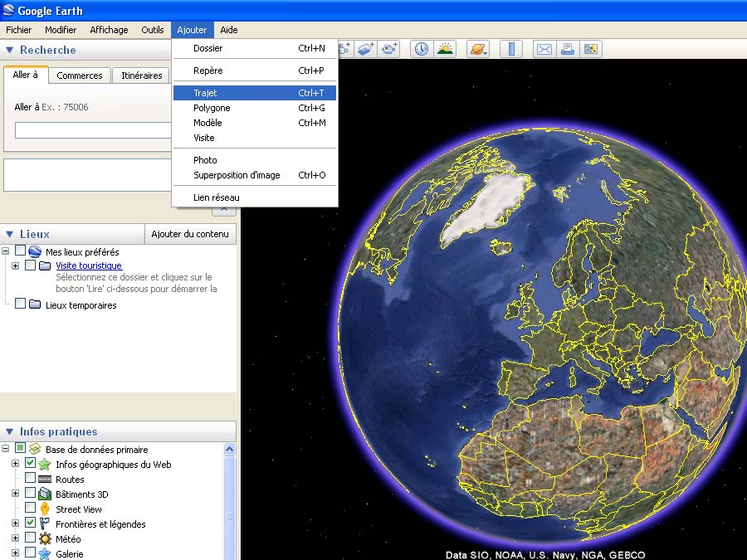
Task: Click the email envelope toolbar icon
Action: pyautogui.click(x=544, y=49)
